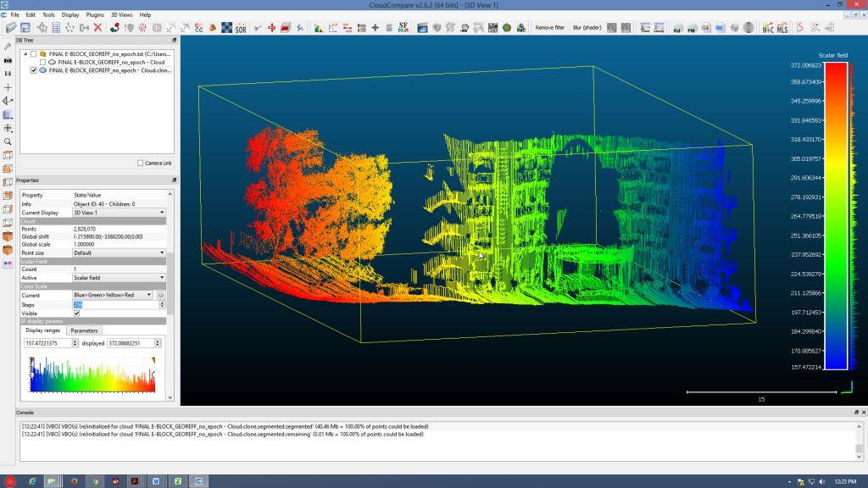Image resolution: width=868 pixels, height=488 pixels.
Task: Open the Current Display dropdown
Action: click(119, 213)
